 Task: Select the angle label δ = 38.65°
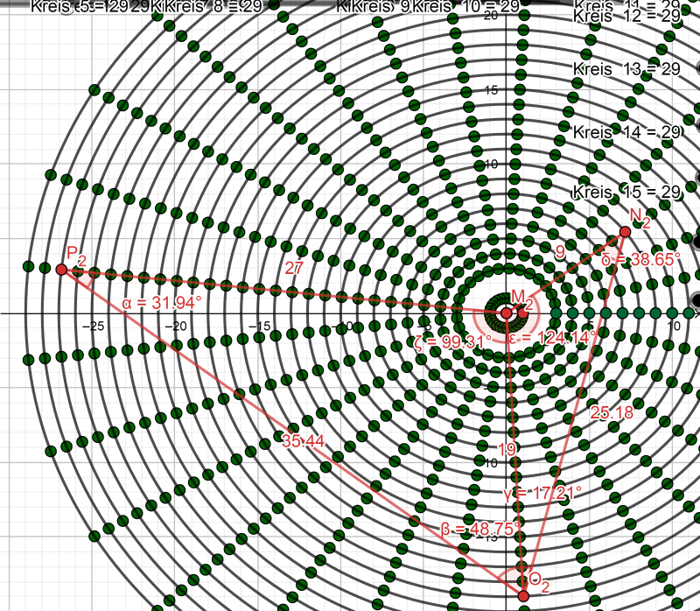click(x=641, y=259)
